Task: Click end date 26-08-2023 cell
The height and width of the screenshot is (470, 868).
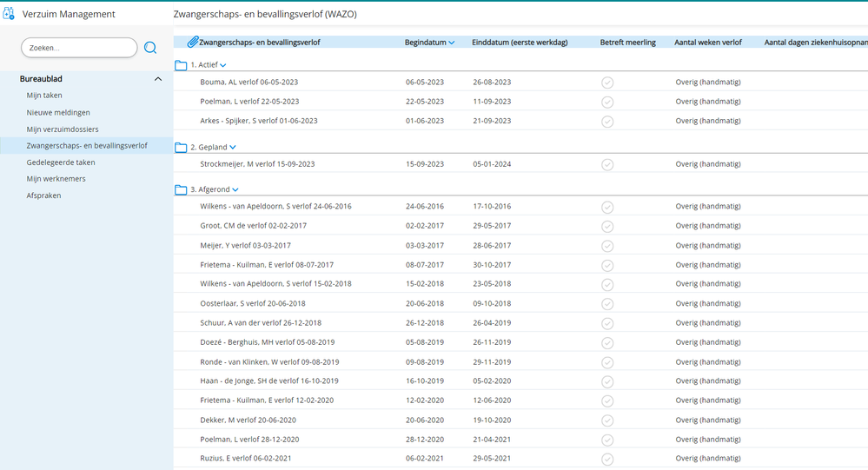Action: click(x=492, y=82)
